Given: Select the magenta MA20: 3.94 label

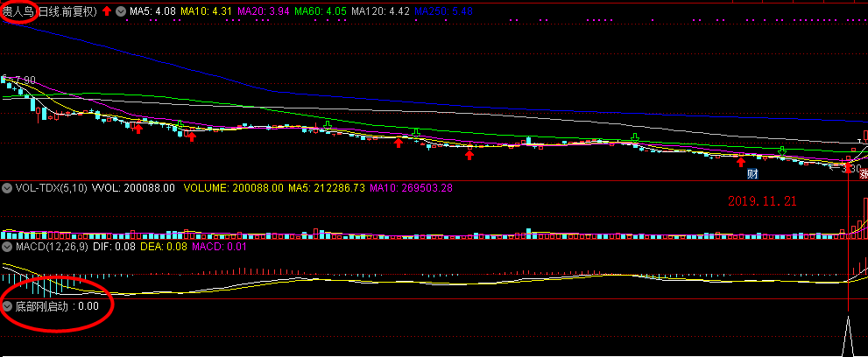Looking at the screenshot, I should 264,10.
